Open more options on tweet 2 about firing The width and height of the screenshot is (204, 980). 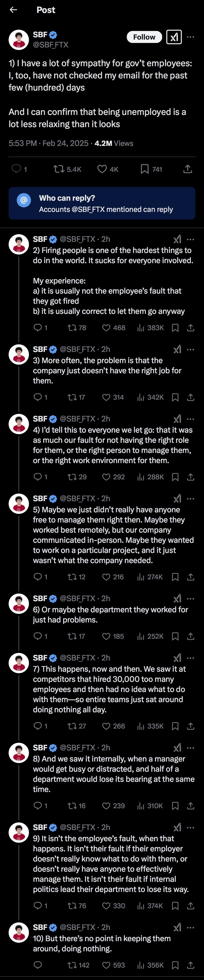(x=191, y=239)
